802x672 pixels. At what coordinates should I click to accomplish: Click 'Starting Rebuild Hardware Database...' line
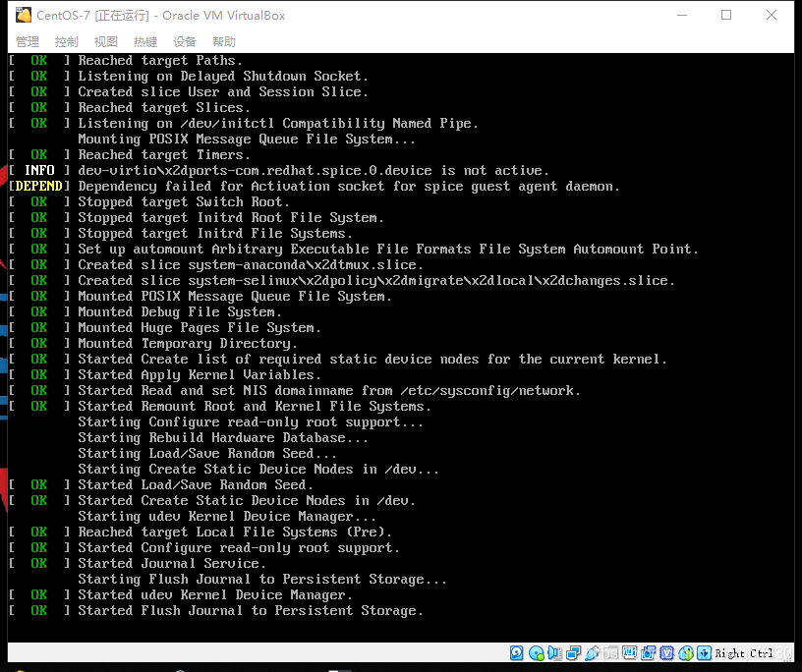pyautogui.click(x=223, y=438)
